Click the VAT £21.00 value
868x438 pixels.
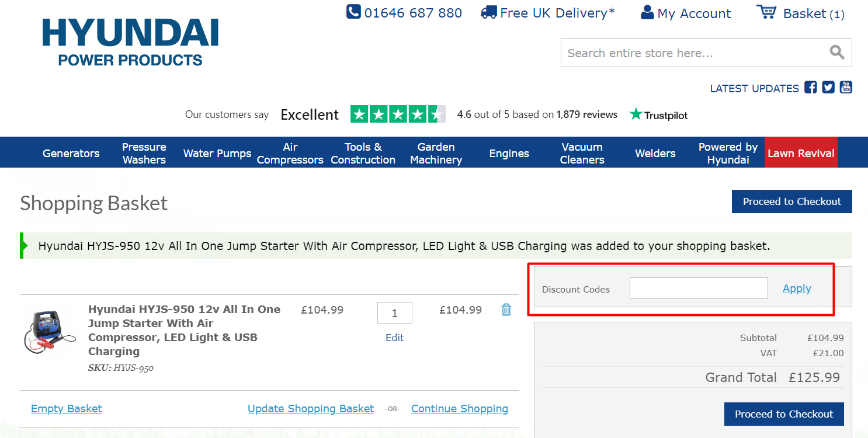[828, 353]
